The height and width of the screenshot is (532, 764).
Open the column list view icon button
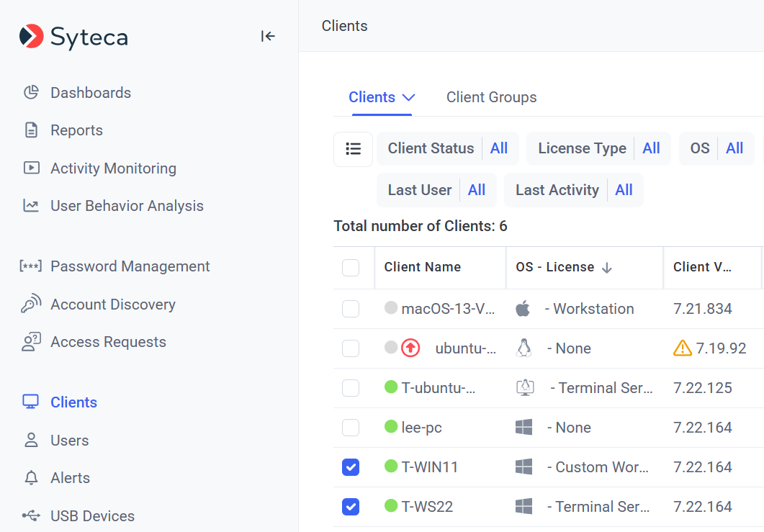(353, 149)
